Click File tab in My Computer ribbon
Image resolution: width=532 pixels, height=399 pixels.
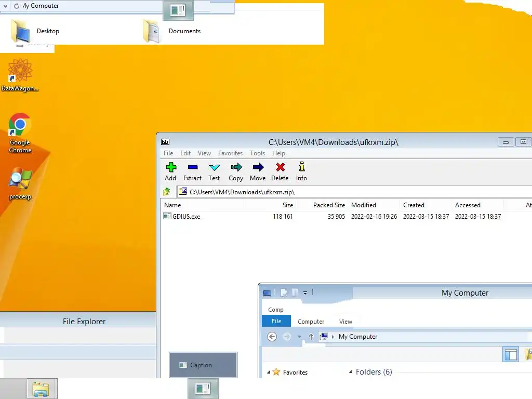pyautogui.click(x=276, y=321)
